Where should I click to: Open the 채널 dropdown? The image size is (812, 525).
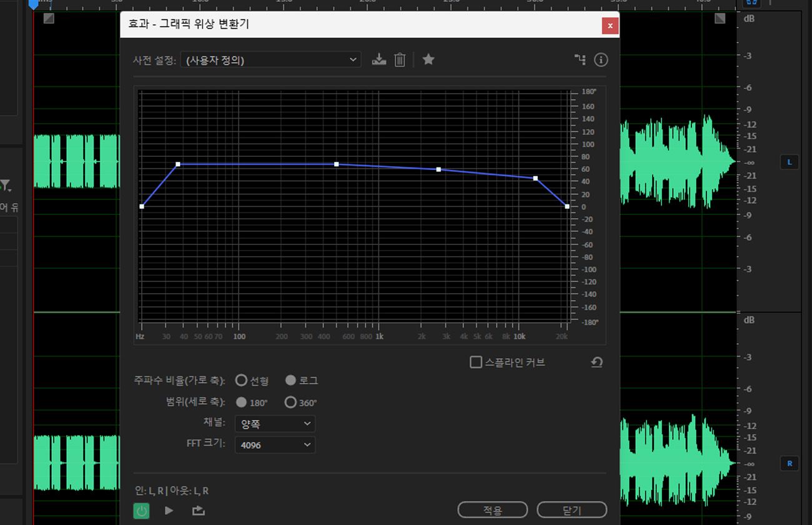[275, 423]
